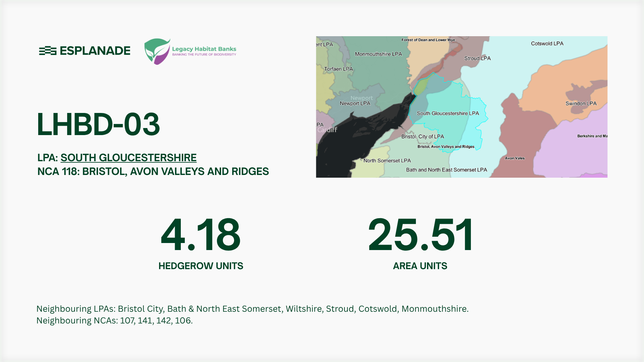The height and width of the screenshot is (362, 644).
Task: Select the Cotswold LPA map label
Action: 547,44
